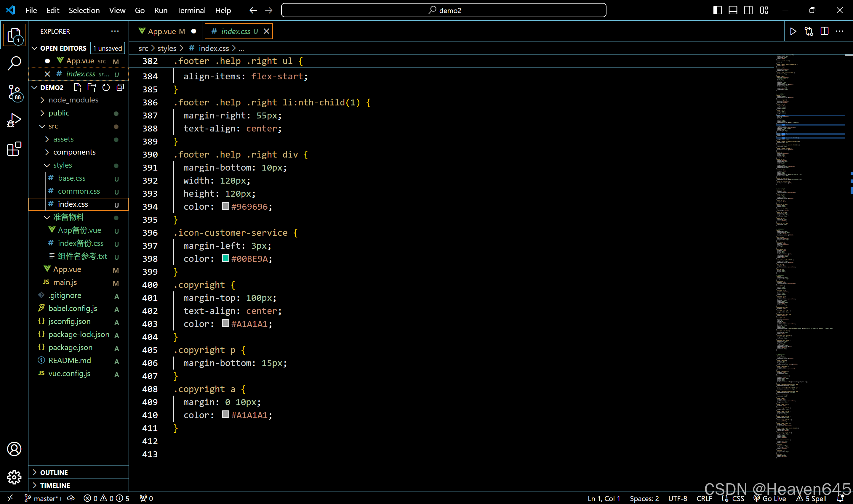Click styles in the breadcrumb path
Screen dimensions: 853x504
(167, 49)
